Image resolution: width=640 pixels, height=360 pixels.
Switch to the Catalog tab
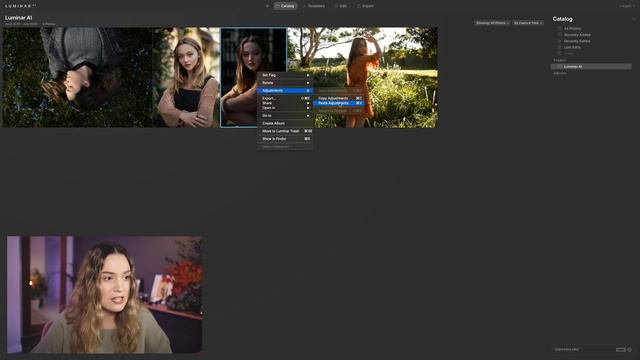tap(285, 6)
